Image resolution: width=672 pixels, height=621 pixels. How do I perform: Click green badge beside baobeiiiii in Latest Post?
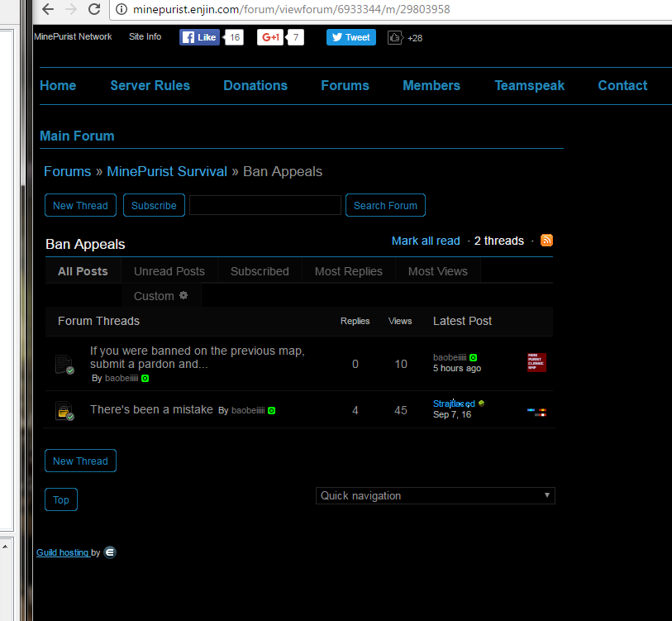pyautogui.click(x=473, y=358)
